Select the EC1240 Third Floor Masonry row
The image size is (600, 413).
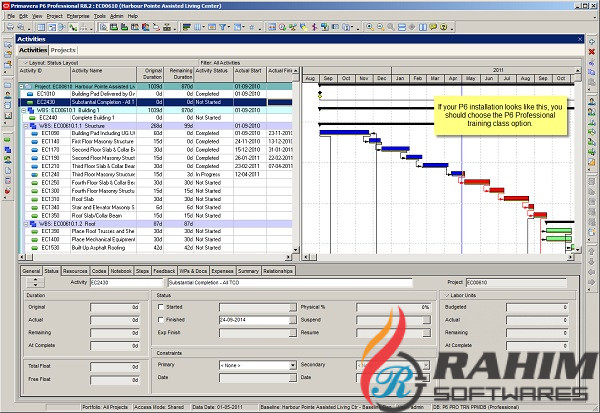[x=155, y=175]
